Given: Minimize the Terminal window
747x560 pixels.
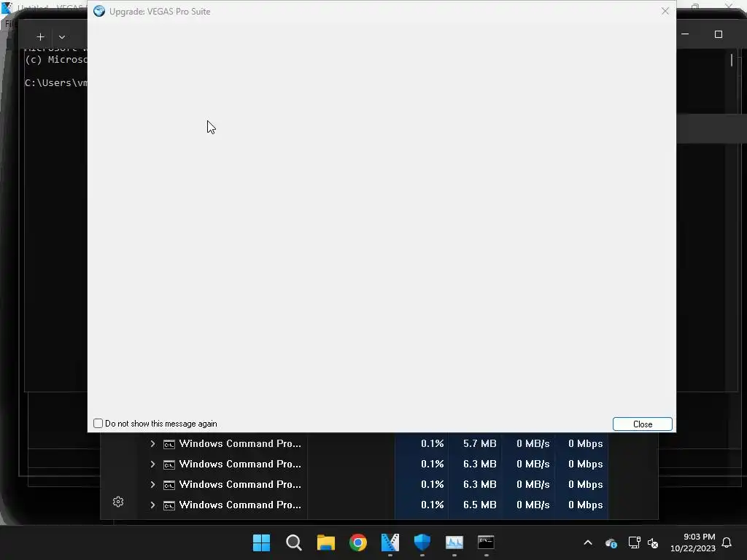Looking at the screenshot, I should click(x=686, y=34).
